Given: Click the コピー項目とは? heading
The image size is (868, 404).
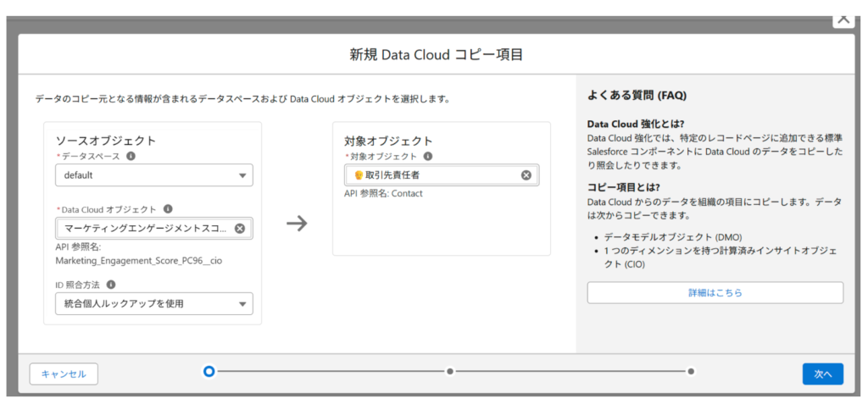Looking at the screenshot, I should (x=623, y=187).
